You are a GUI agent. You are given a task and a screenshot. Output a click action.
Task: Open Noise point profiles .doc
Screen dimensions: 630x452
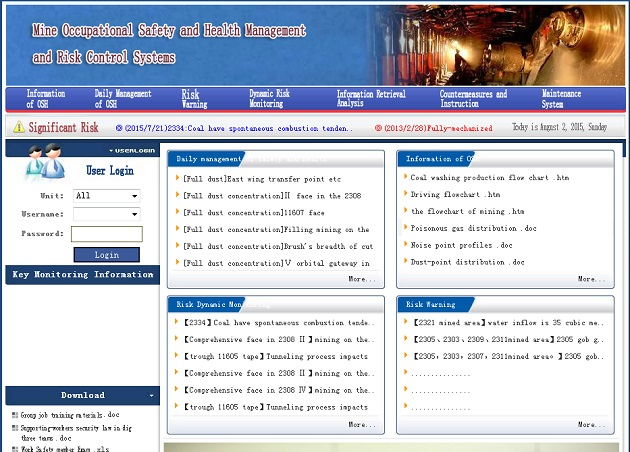point(461,245)
